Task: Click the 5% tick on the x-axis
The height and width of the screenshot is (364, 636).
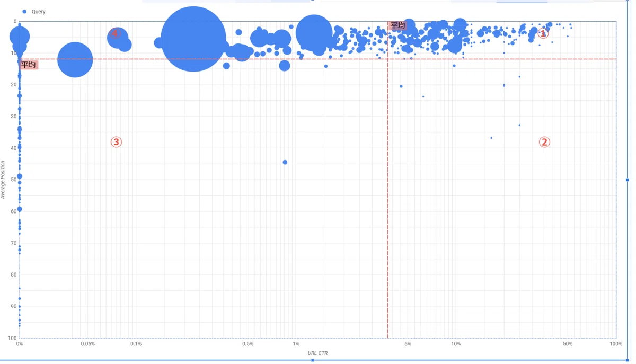Action: click(408, 344)
